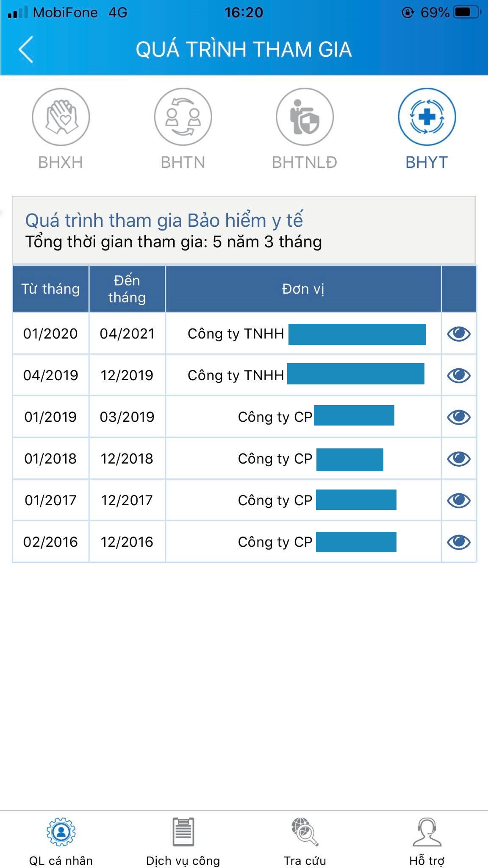Toggle the eye icon for 01/2018 row
Viewport: 488px width, 868px height.
click(x=460, y=458)
